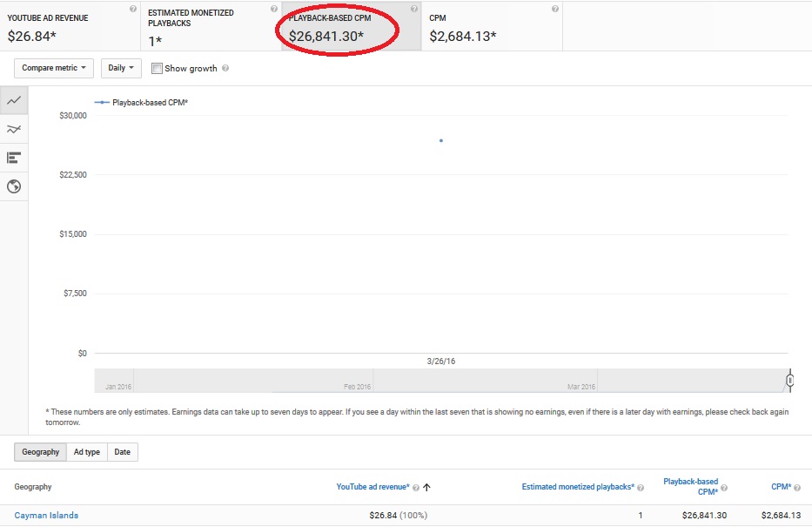Click help icon on Estimated Monetized Playbacks card
Screen dimensions: 812x527
pos(272,9)
